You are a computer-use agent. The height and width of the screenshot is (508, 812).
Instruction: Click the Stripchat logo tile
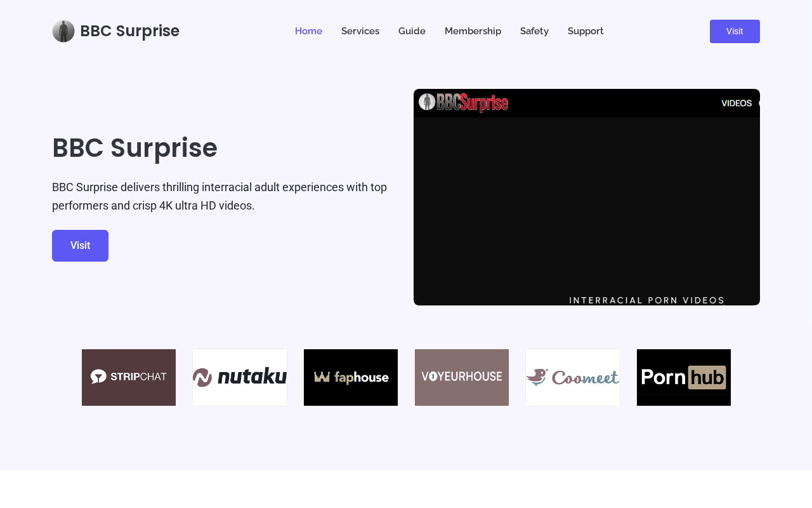[129, 377]
